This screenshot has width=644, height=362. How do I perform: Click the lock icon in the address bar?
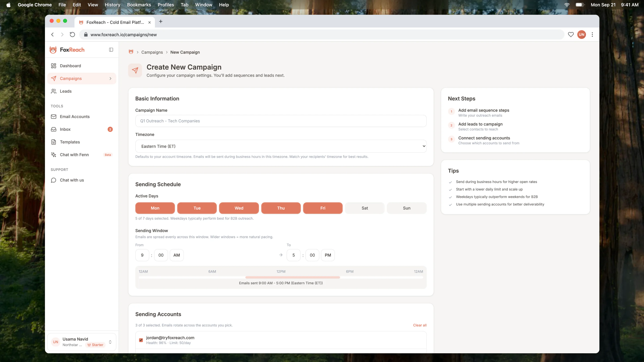[86, 34]
